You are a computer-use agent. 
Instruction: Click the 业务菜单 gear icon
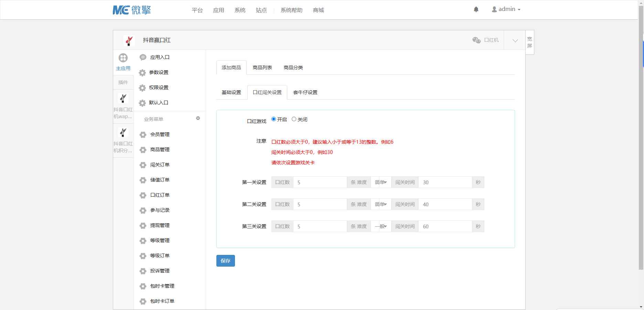click(x=198, y=118)
